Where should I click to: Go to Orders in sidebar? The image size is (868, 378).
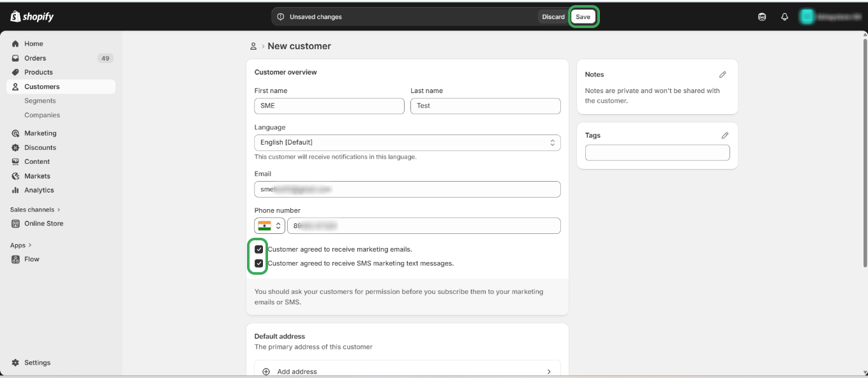pos(35,58)
